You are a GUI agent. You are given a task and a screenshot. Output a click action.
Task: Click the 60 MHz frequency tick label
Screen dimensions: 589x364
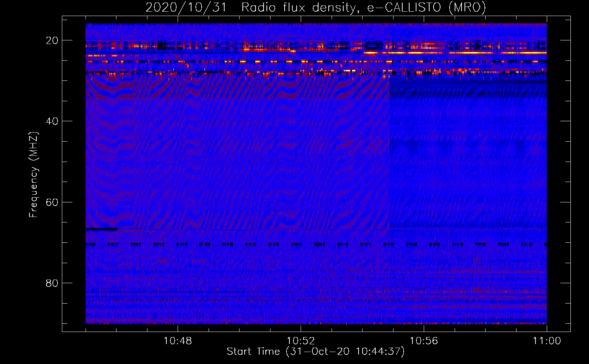coord(52,202)
